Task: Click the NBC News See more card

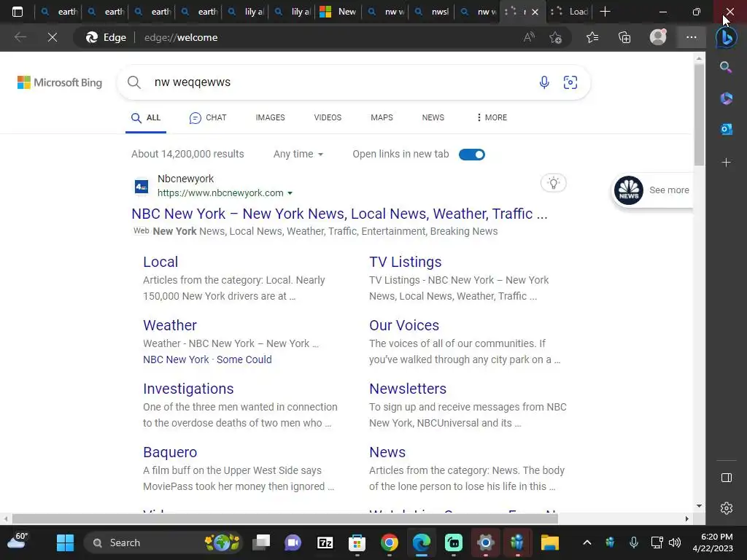Action: pyautogui.click(x=652, y=190)
